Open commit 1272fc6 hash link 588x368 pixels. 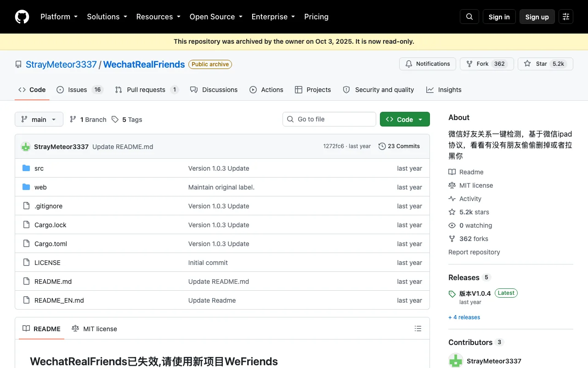pyautogui.click(x=334, y=146)
